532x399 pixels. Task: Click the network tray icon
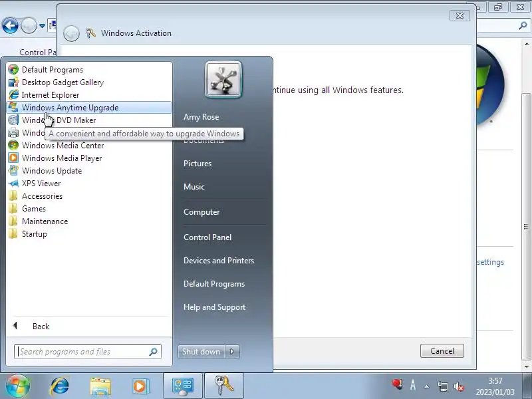[442, 386]
